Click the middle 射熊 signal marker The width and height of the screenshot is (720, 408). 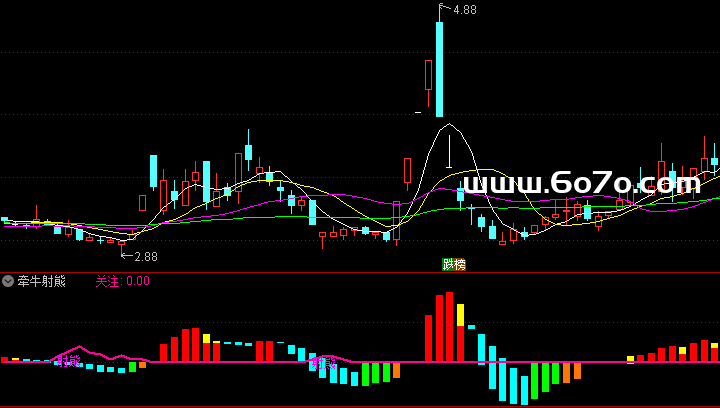pos(322,363)
